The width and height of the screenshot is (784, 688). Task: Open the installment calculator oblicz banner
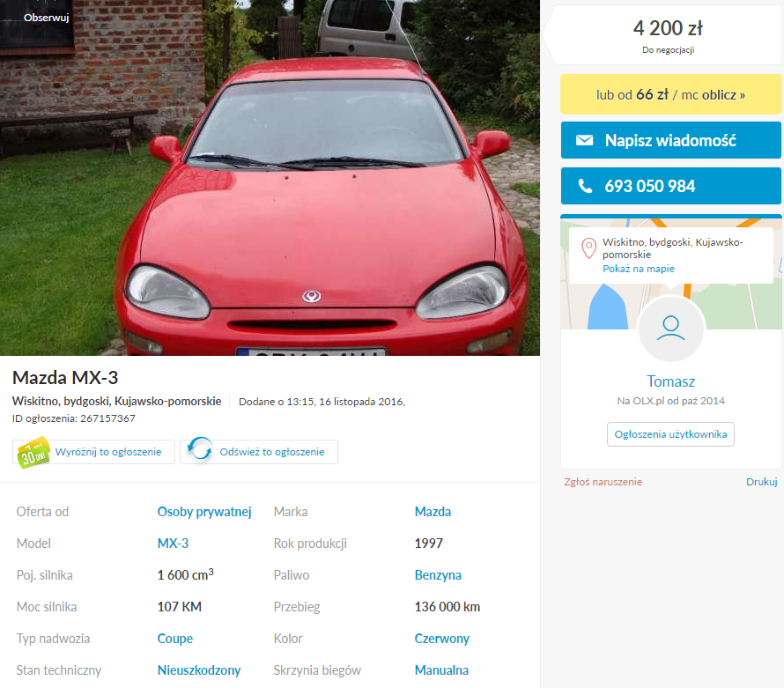[x=670, y=94]
